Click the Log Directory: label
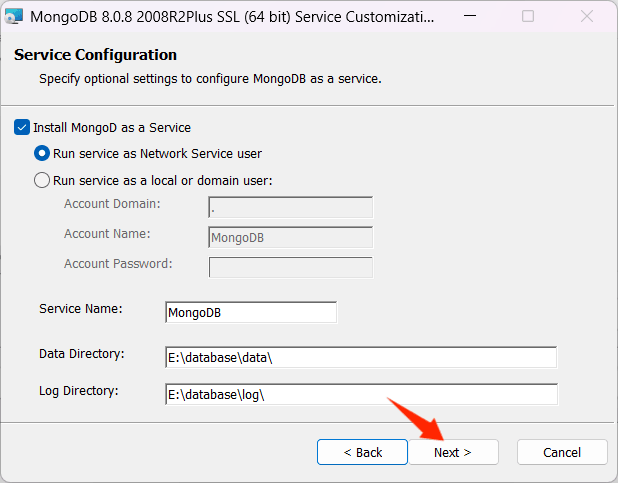Viewport: 618px width, 483px height. pyautogui.click(x=78, y=391)
